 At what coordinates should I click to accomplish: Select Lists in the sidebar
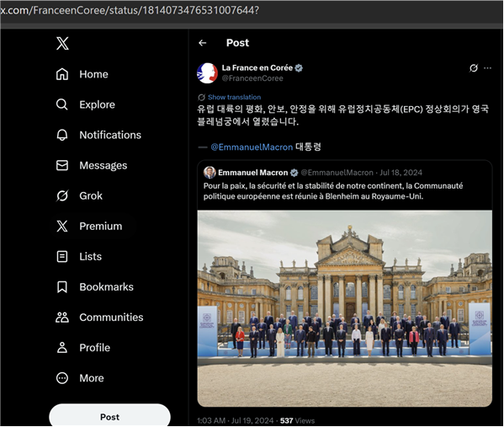(x=79, y=257)
